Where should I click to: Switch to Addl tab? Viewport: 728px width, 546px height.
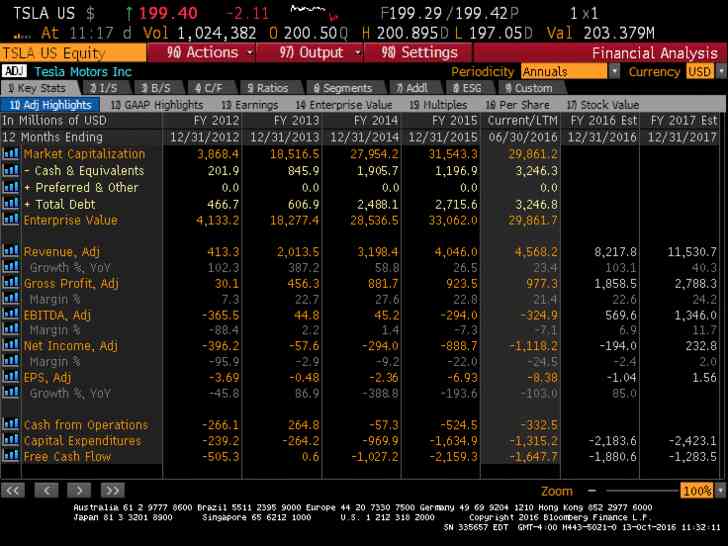pyautogui.click(x=412, y=88)
